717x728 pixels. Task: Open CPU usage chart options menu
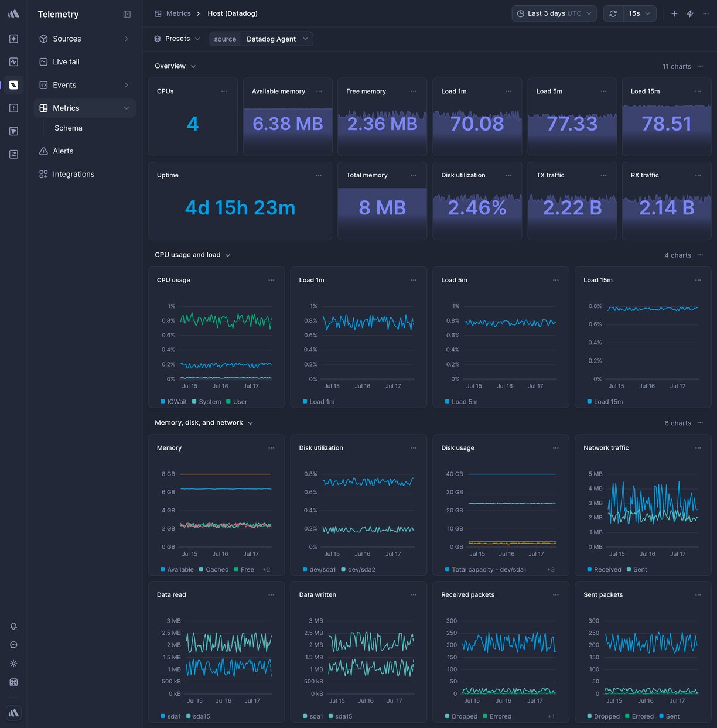(x=271, y=280)
